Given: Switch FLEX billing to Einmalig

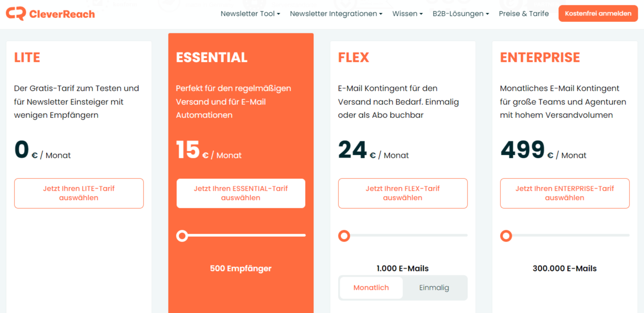Looking at the screenshot, I should click(x=434, y=288).
